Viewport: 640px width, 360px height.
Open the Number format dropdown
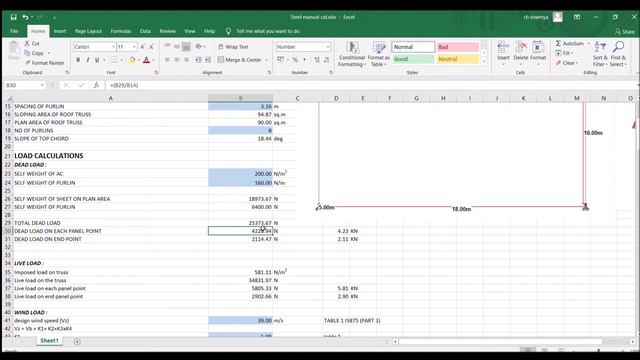coord(327,47)
